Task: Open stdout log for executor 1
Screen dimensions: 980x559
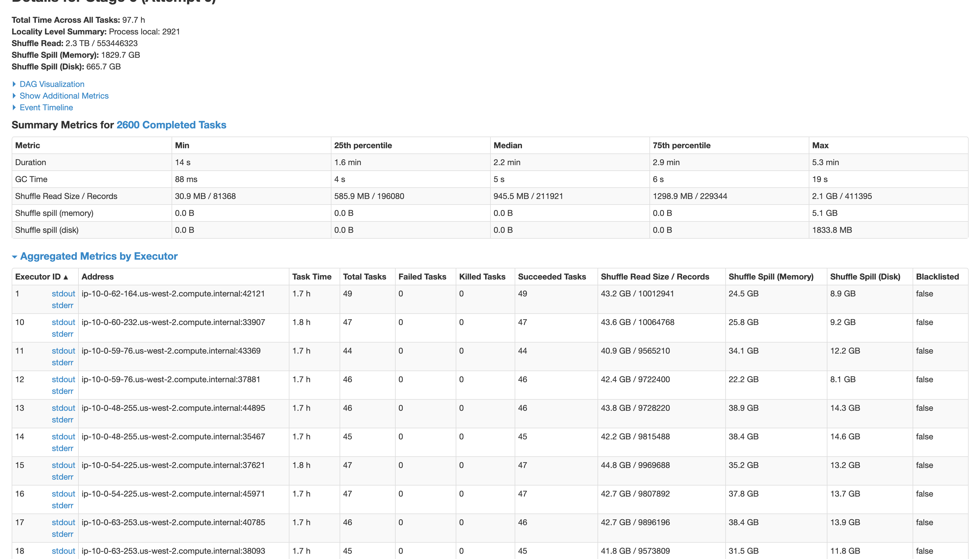Action: pyautogui.click(x=63, y=293)
